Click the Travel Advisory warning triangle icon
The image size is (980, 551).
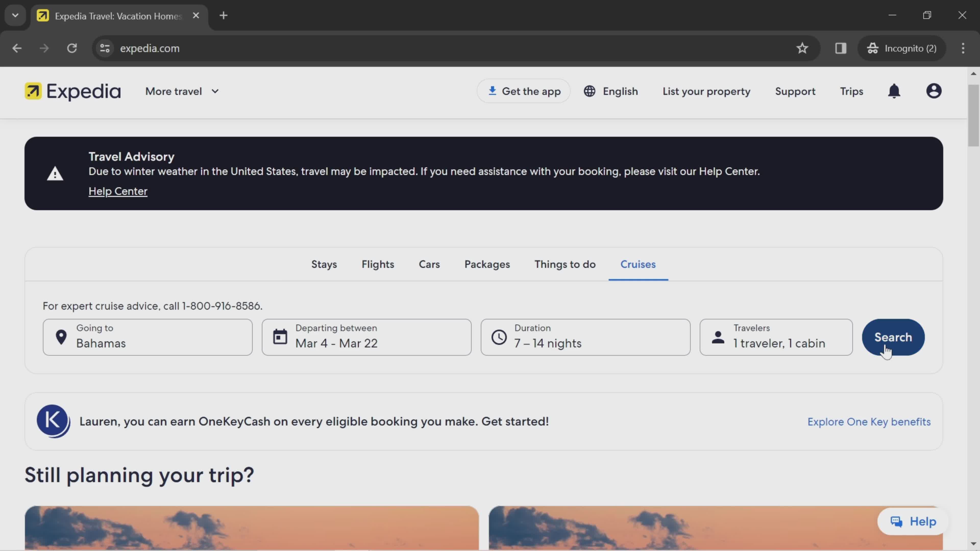pos(55,174)
